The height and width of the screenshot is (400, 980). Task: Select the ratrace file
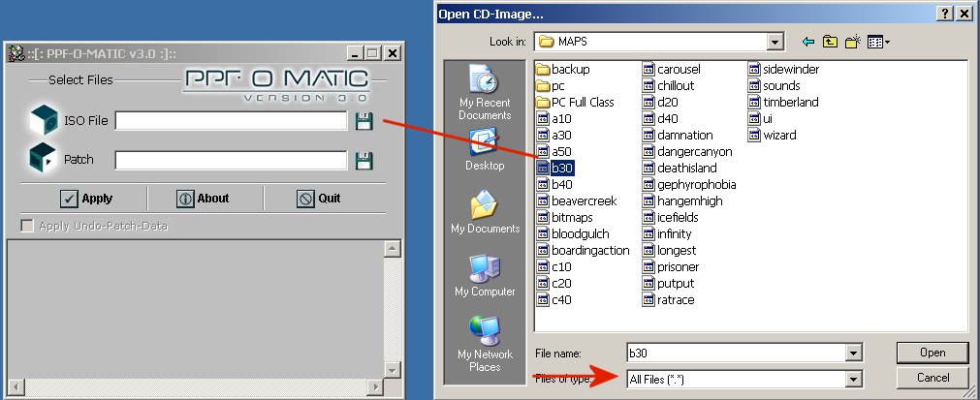[x=669, y=299]
